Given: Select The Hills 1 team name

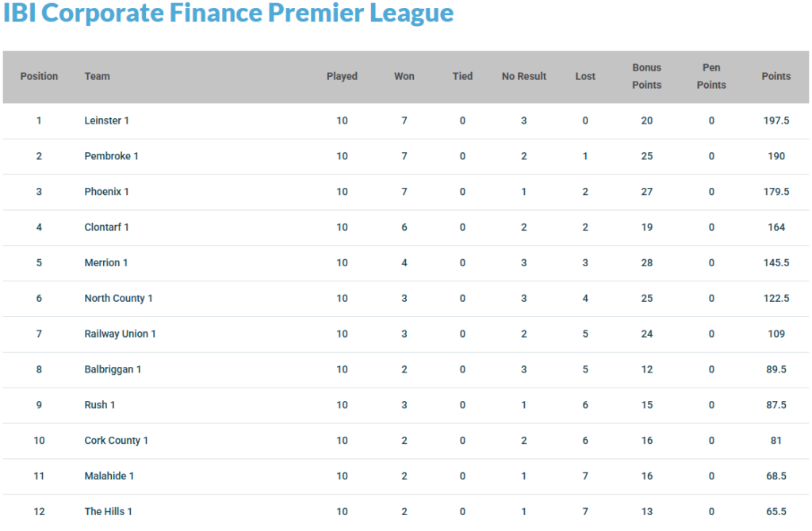Looking at the screenshot, I should click(108, 512).
